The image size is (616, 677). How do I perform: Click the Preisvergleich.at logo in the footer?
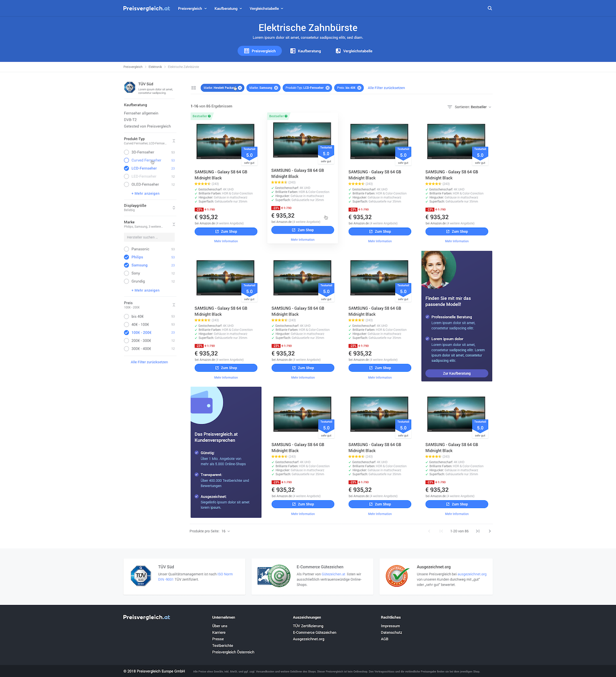pyautogui.click(x=146, y=617)
